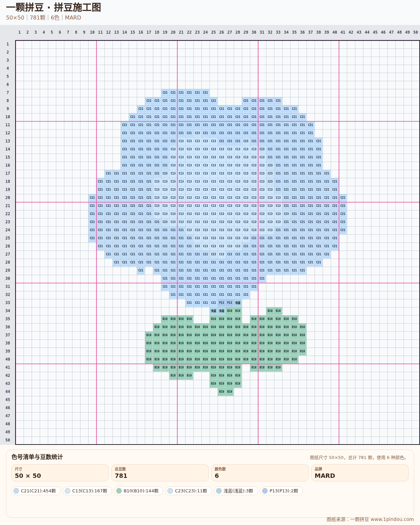Select the P13(P13):2颗 legend label
The height and width of the screenshot is (525, 420).
coord(284,491)
